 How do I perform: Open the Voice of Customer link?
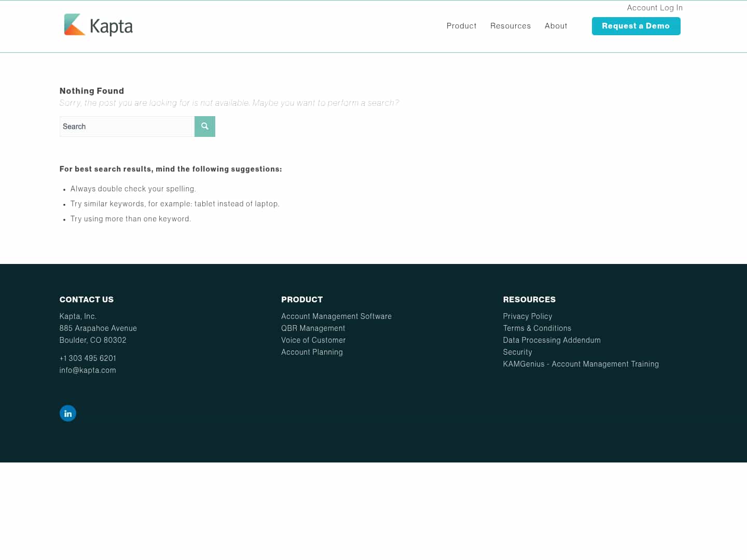(313, 340)
